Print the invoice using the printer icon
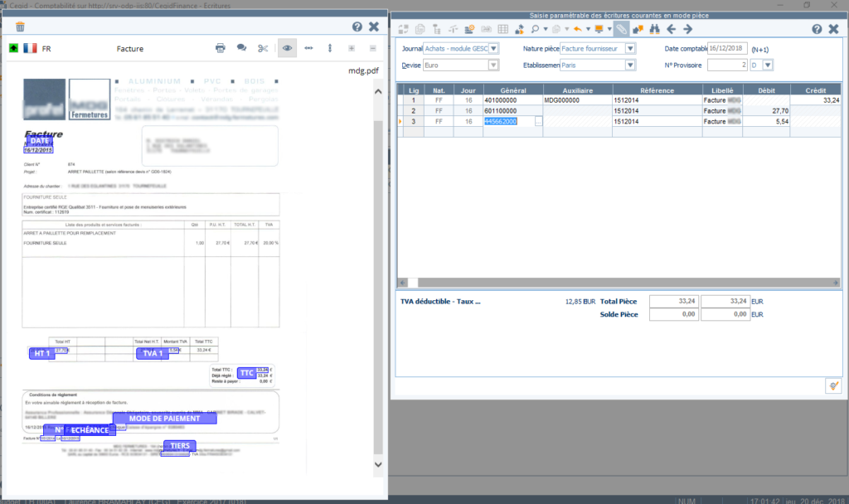This screenshot has width=849, height=504. click(221, 48)
